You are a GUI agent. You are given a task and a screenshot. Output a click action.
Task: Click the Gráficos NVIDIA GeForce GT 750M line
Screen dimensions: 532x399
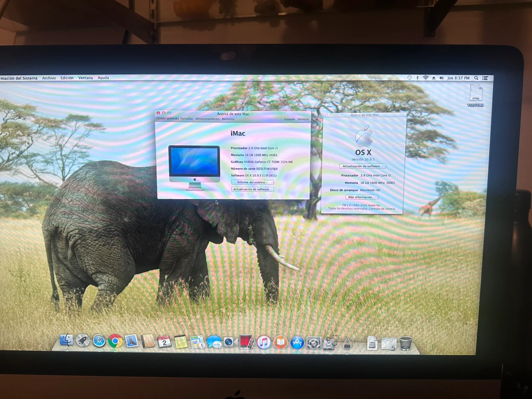pyautogui.click(x=261, y=162)
